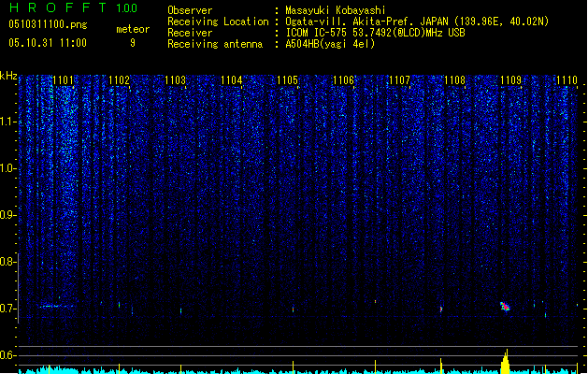Click the ICOM IC-575 receiver text
This screenshot has width=588, height=374.
coord(376,33)
